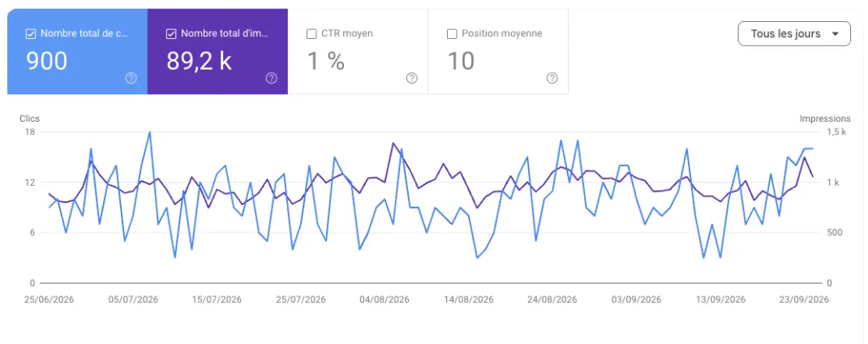Click the 1 k impressions axis value
Screen dimensions: 868x344
833,183
